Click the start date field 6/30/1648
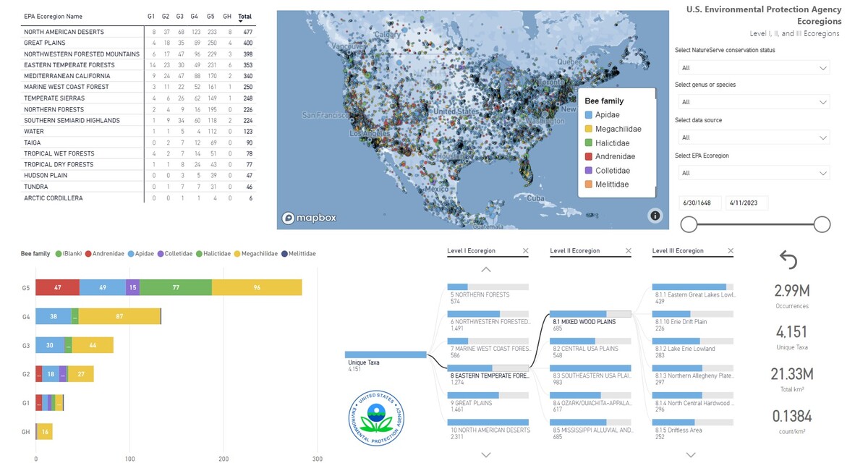868x463 pixels. pyautogui.click(x=700, y=203)
